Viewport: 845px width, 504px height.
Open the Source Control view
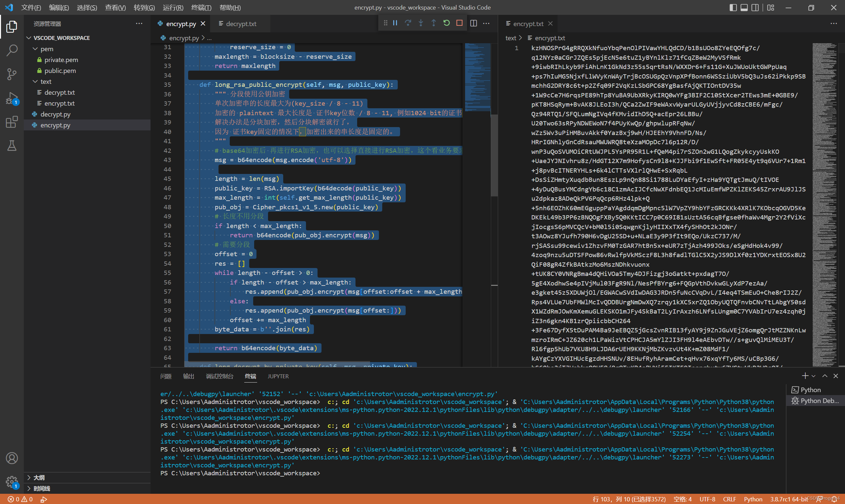click(x=12, y=74)
